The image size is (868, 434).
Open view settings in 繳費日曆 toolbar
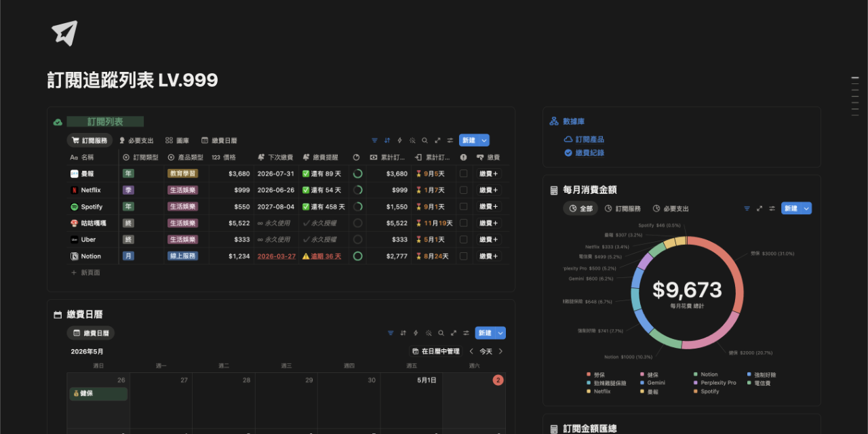(466, 333)
